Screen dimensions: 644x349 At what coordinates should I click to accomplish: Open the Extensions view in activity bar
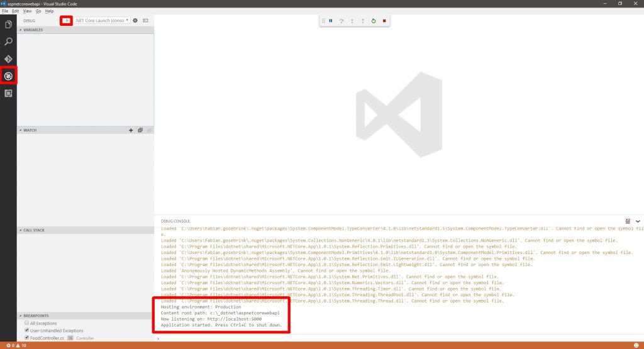pyautogui.click(x=8, y=93)
